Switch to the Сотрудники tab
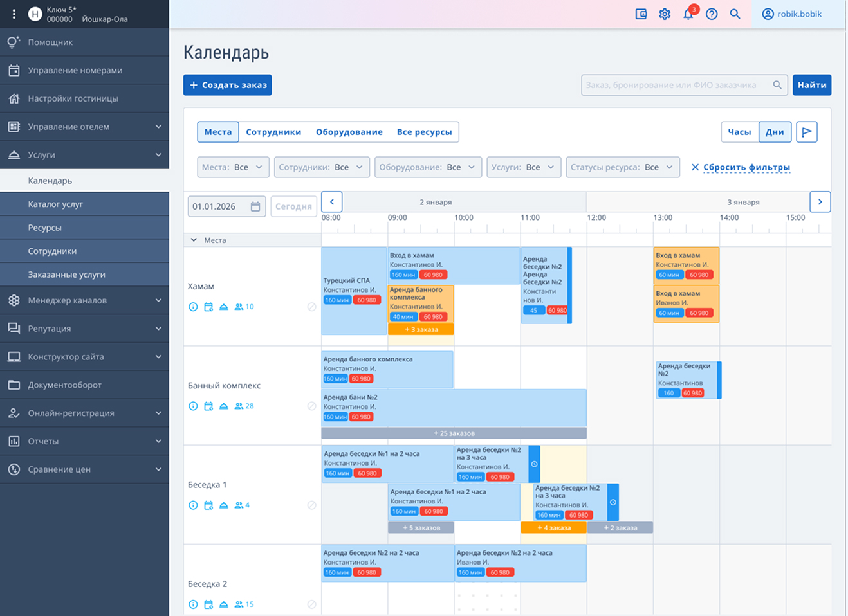This screenshot has width=848, height=616. [x=273, y=132]
